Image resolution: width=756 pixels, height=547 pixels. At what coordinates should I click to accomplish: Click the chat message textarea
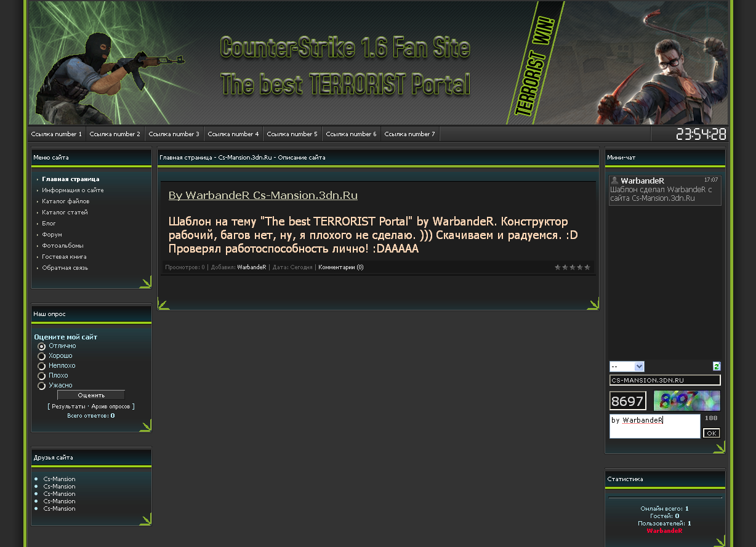point(655,426)
